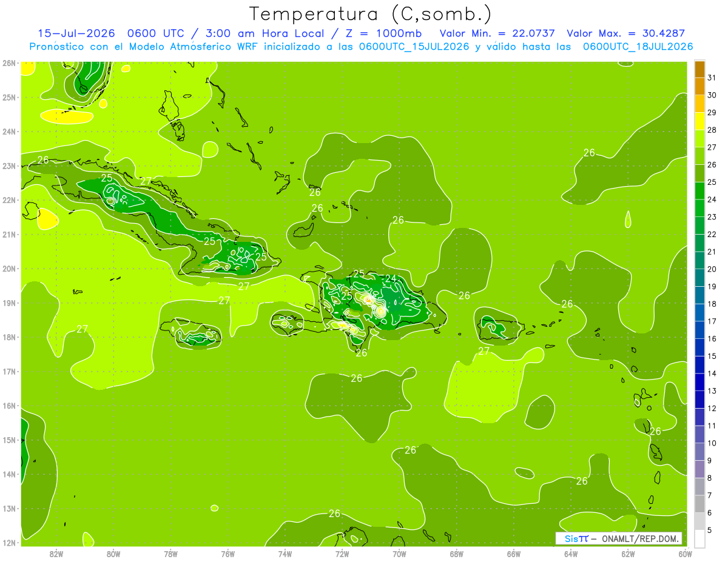Click "Valor Max. = 30.4287"
The width and height of the screenshot is (728, 562).
(625, 33)
